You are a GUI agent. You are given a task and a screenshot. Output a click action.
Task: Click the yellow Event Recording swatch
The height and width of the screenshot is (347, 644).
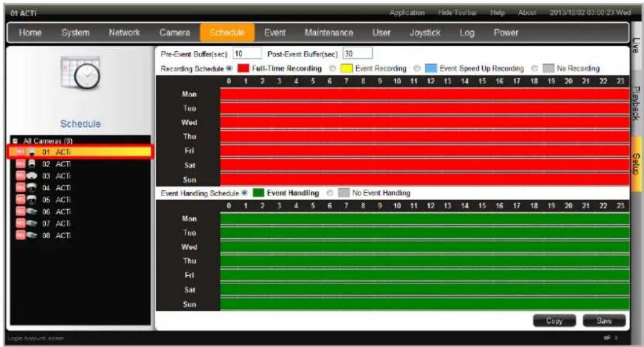tap(346, 68)
